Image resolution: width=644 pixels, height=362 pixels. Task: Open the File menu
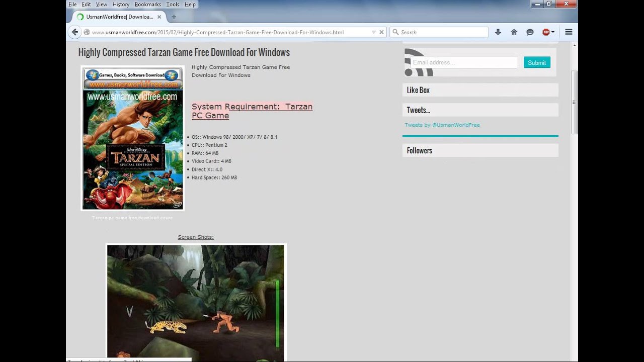click(x=72, y=5)
